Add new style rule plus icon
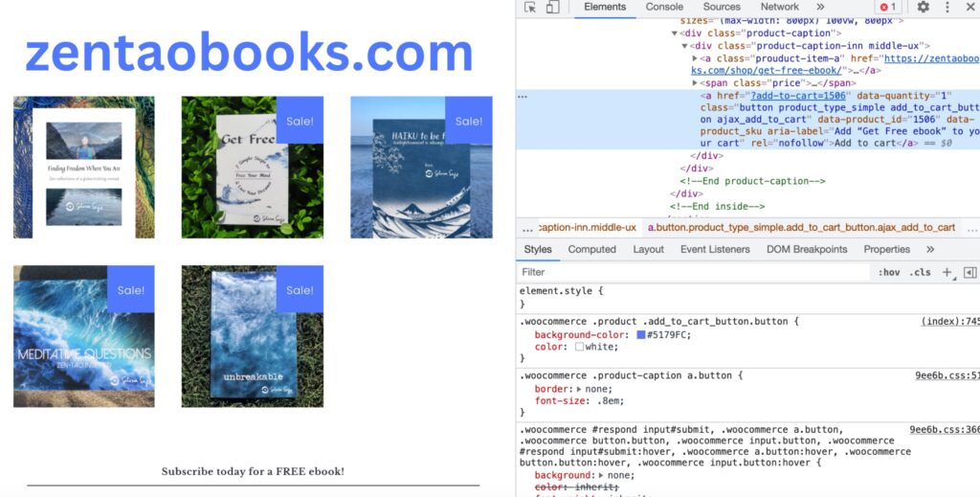This screenshot has width=980, height=497. [947, 272]
